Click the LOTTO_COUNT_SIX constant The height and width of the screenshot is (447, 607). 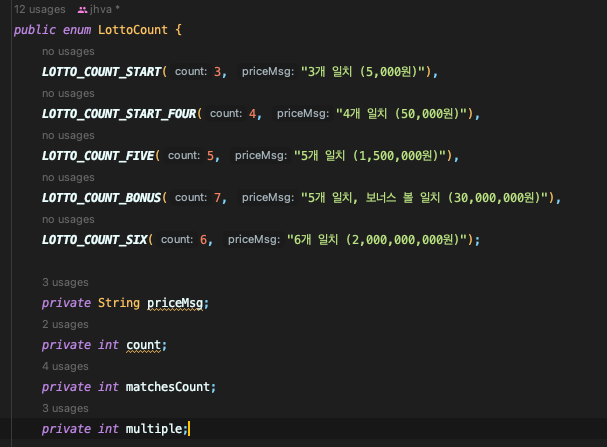(94, 240)
